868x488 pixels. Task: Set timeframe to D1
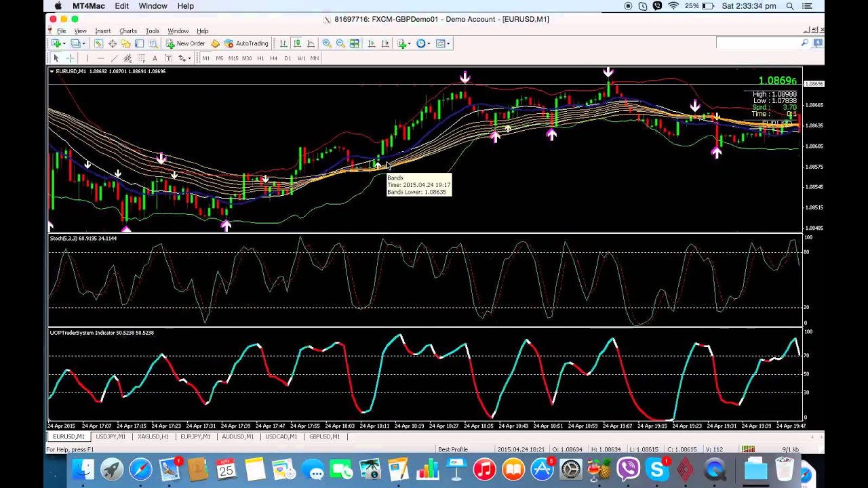point(288,58)
